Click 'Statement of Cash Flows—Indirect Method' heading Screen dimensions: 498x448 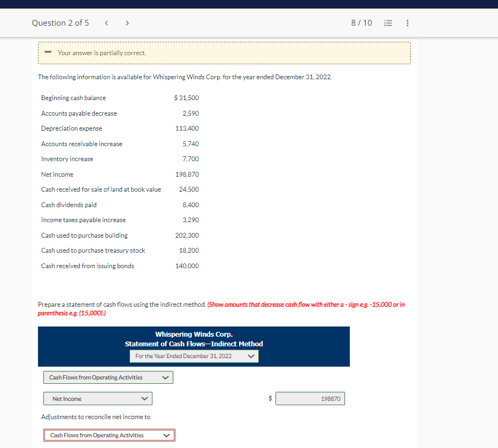[194, 344]
